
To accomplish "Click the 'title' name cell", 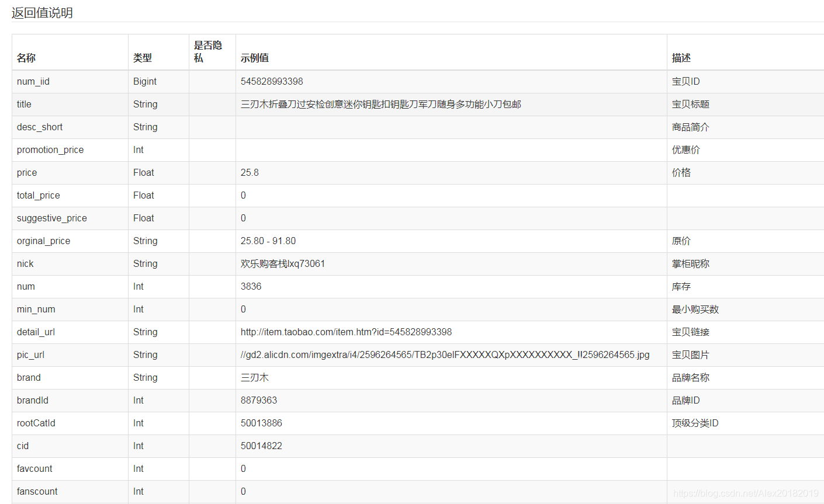I will click(24, 104).
